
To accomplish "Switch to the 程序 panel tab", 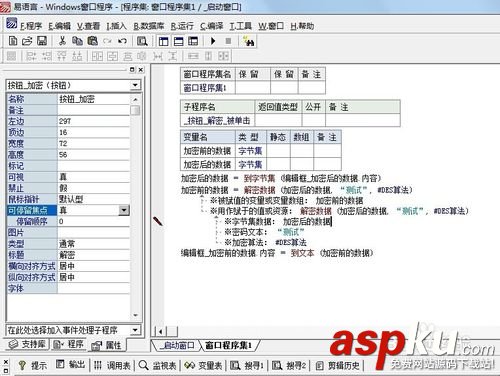I will 69,344.
